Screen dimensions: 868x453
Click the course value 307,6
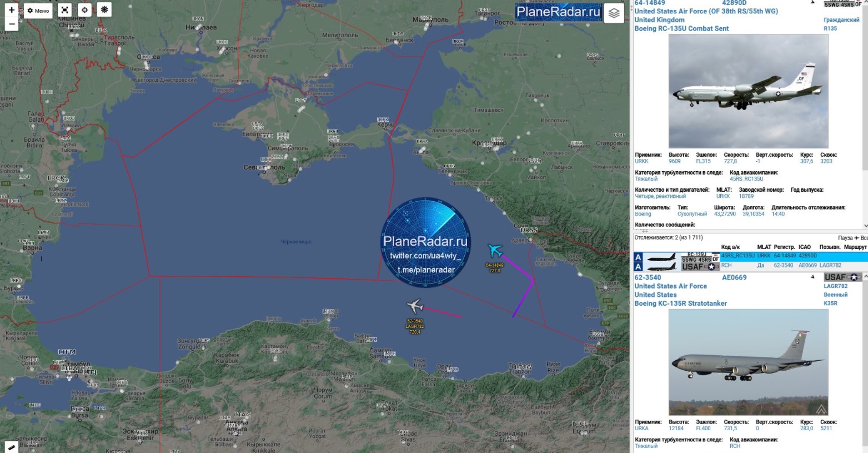click(806, 161)
